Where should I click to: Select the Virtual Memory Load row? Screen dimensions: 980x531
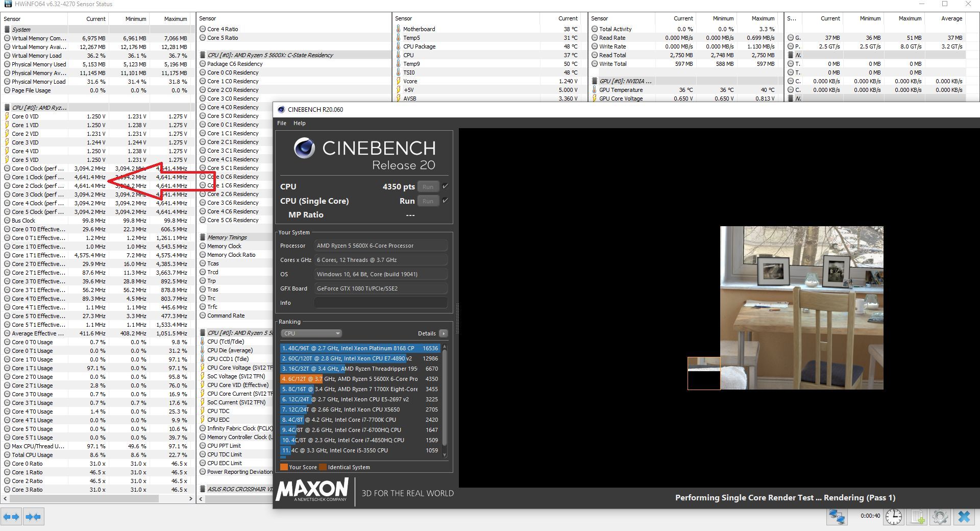(97, 56)
